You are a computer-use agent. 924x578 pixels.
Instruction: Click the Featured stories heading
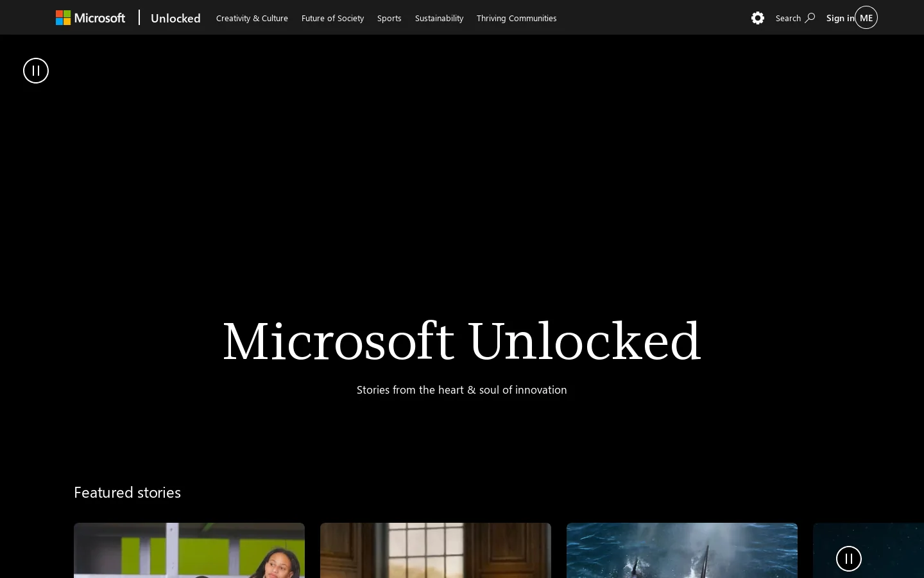point(127,493)
